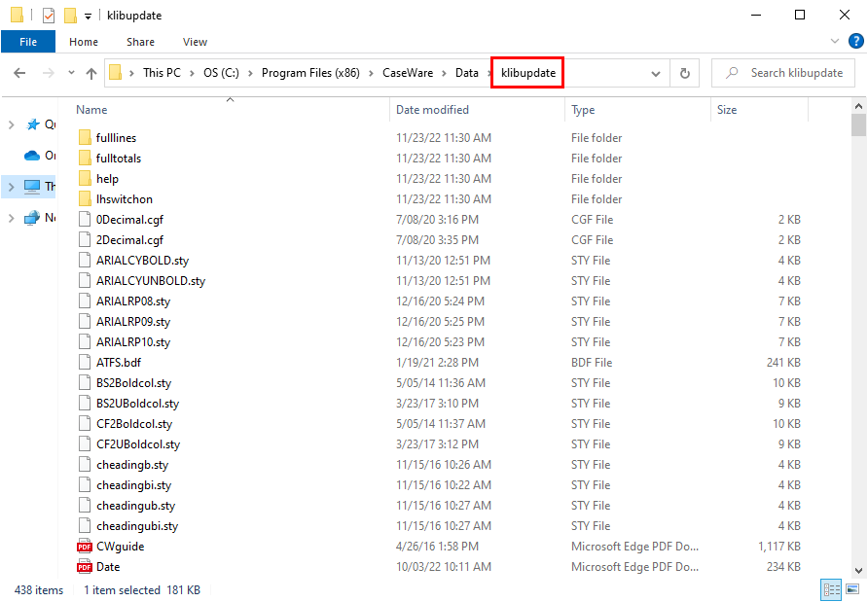
Task: Switch to Details view layout
Action: coord(831,589)
